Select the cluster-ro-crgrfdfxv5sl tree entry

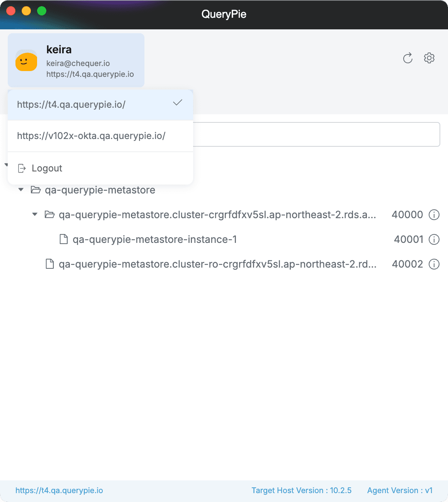[217, 264]
